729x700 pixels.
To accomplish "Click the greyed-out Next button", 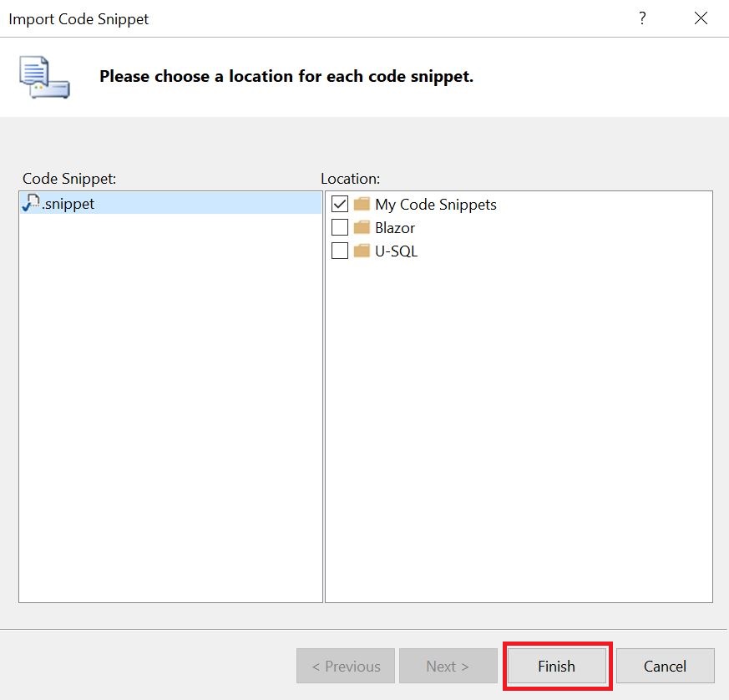I will (448, 666).
